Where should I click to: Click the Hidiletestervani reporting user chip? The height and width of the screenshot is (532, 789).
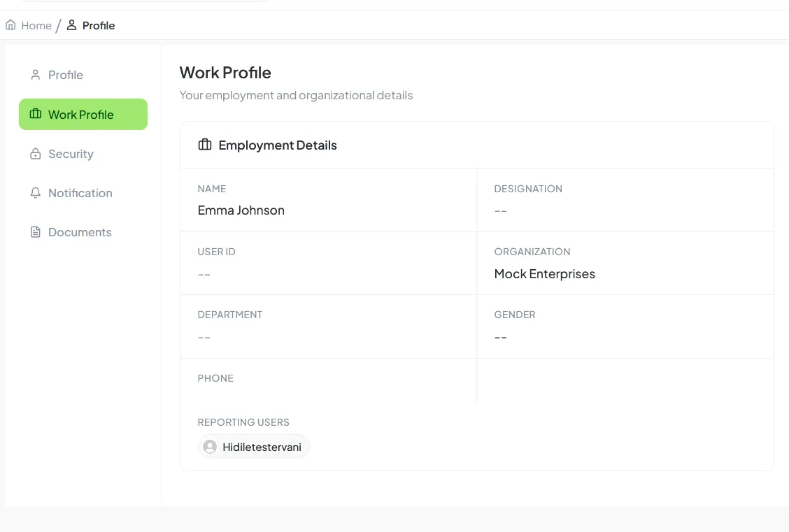[254, 447]
